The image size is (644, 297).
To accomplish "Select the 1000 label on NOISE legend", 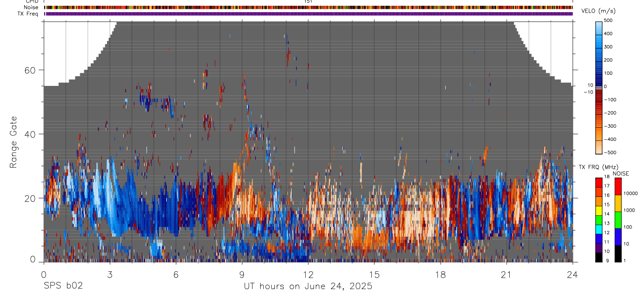I will (629, 210).
